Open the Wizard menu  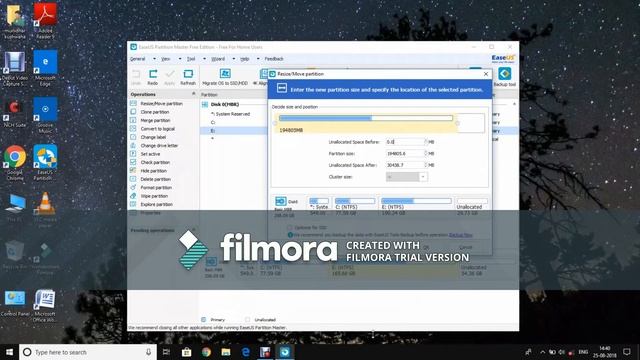[x=218, y=59]
